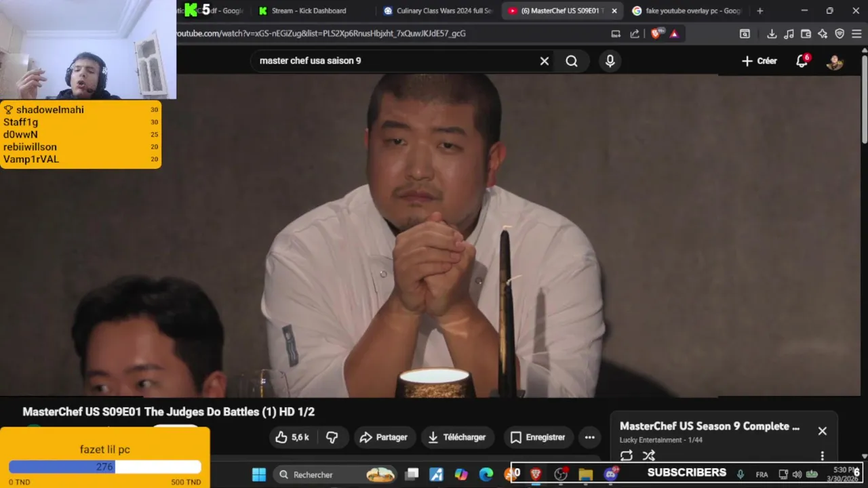Like the video with thumbs up
868x488 pixels.
(x=292, y=437)
